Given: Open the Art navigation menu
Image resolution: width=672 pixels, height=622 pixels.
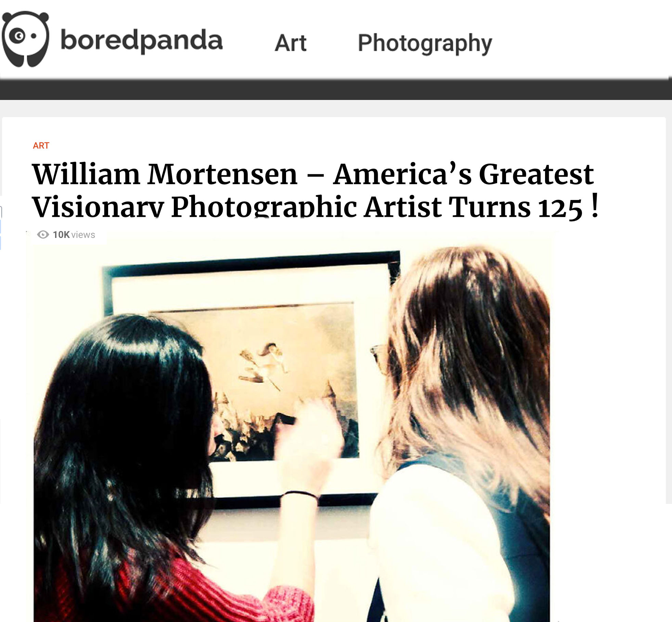Looking at the screenshot, I should coord(290,43).
